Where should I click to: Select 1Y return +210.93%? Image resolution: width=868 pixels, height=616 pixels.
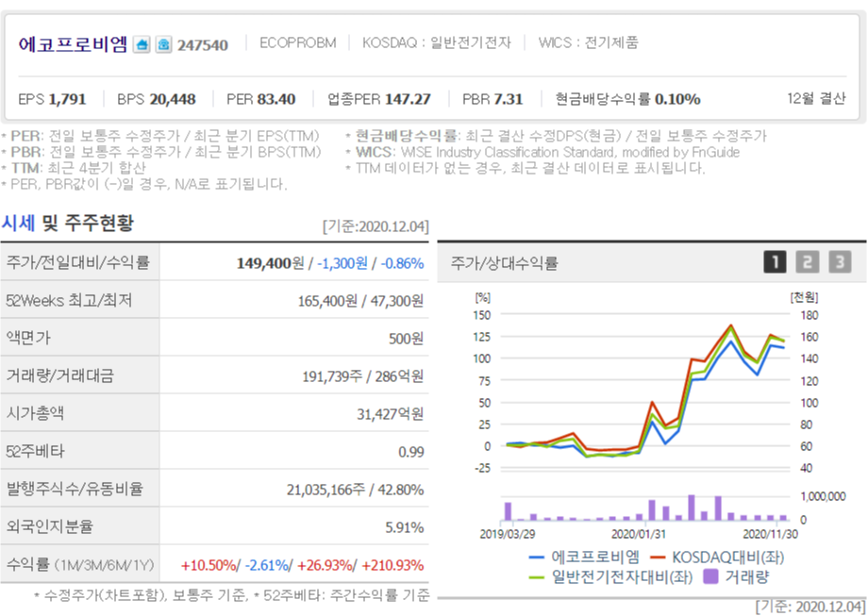(392, 566)
